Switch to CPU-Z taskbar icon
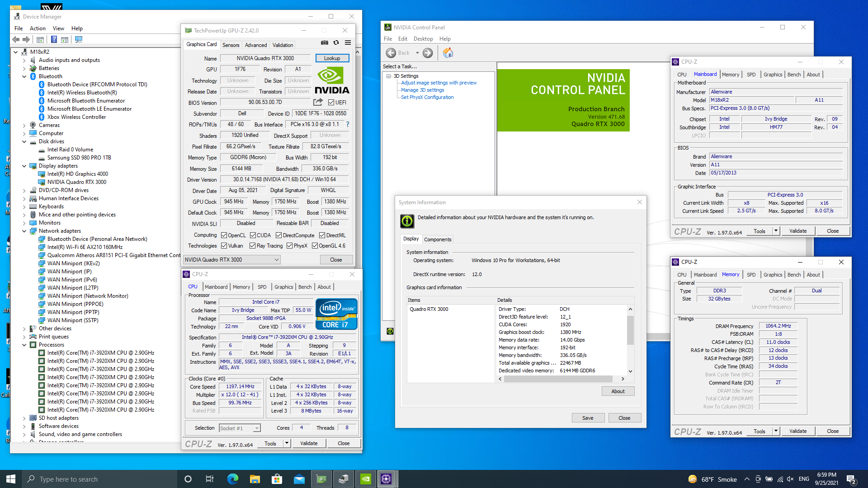Viewport: 868px width, 488px height. [x=387, y=479]
